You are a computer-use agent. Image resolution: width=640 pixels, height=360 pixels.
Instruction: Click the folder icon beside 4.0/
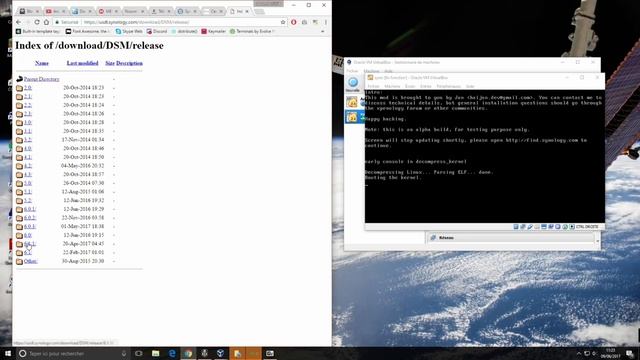coord(19,149)
